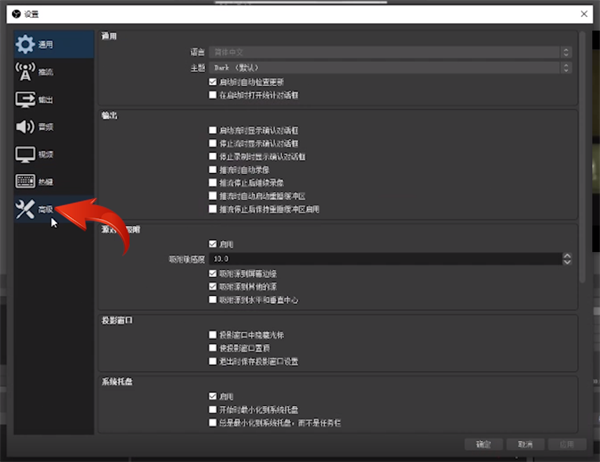Open the 通用 (General) settings gear icon
Screen dimensions: 600x462
(x=25, y=45)
